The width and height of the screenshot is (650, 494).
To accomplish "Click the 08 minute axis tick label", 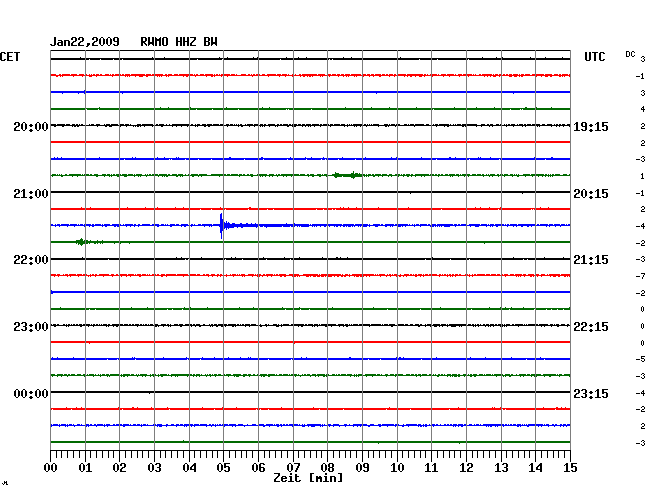I will [x=327, y=467].
